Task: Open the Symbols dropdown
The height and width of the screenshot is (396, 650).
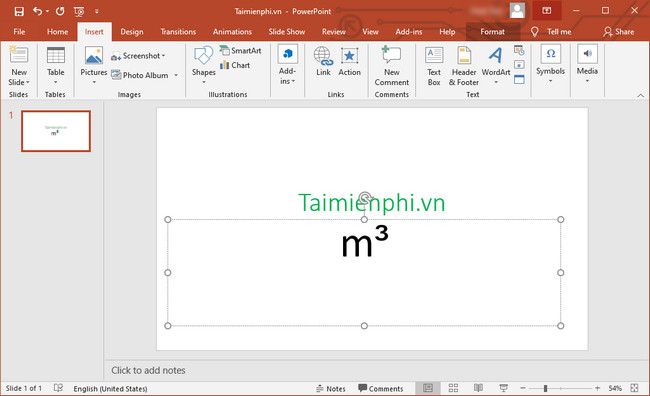Action: [x=551, y=64]
